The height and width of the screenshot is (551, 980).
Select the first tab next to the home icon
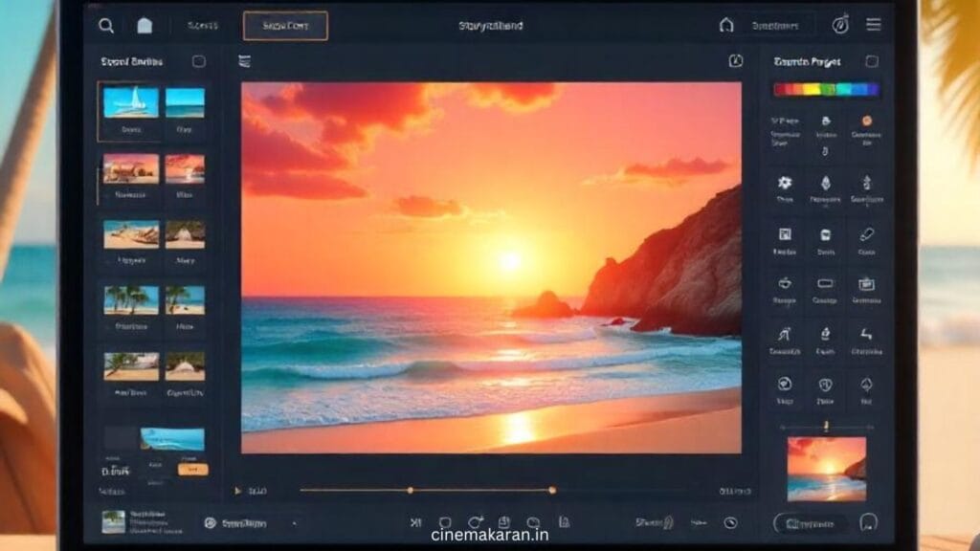coord(202,26)
